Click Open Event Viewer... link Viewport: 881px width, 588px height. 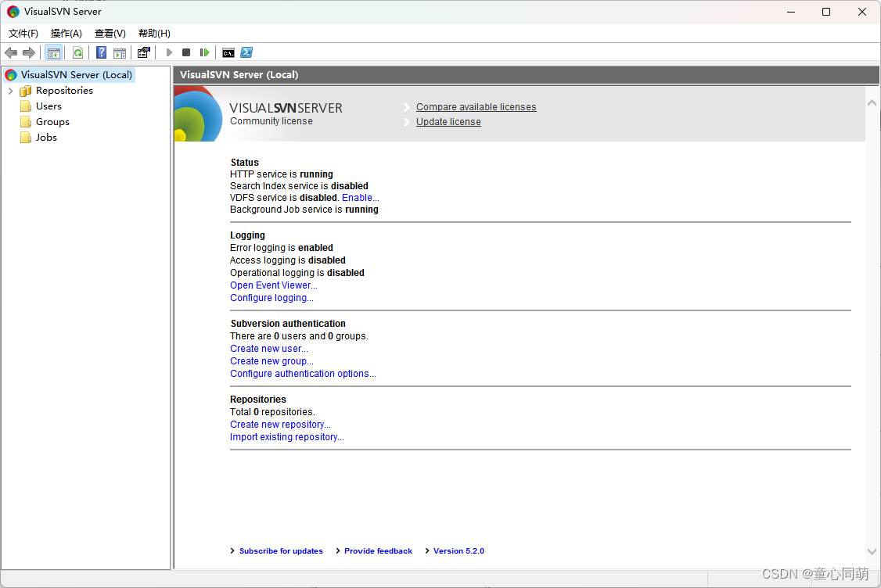(x=273, y=285)
